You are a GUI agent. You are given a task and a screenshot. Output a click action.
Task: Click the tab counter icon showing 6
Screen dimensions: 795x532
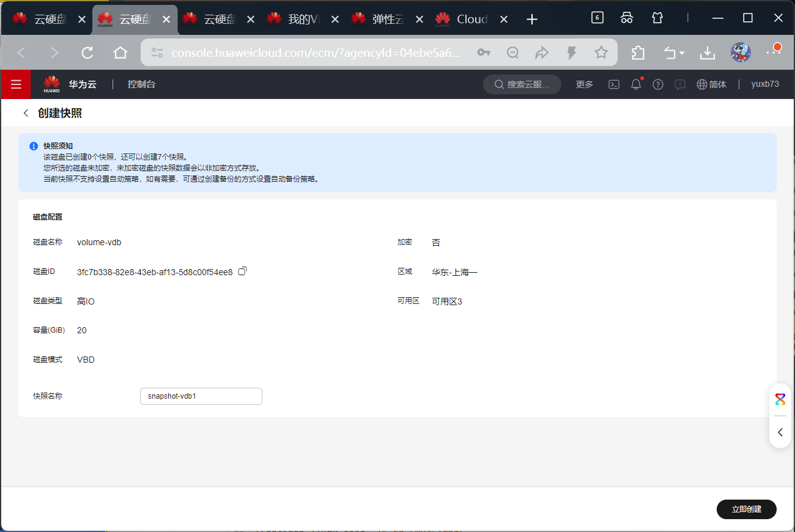pos(597,18)
